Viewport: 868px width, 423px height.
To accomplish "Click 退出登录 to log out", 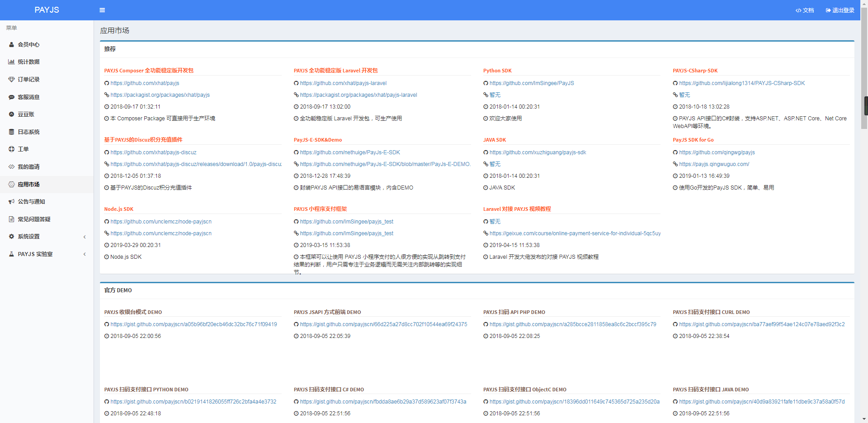I will click(840, 10).
